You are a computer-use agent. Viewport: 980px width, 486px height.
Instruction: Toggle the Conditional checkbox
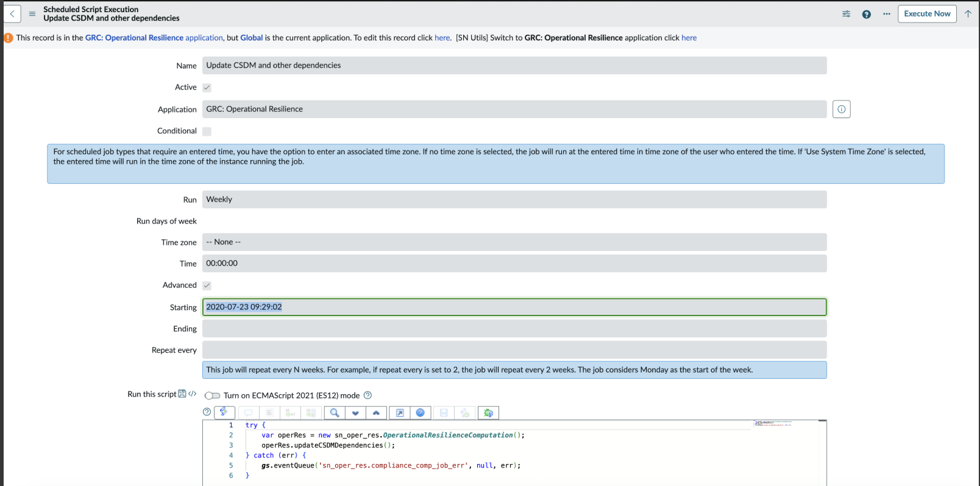click(x=207, y=132)
